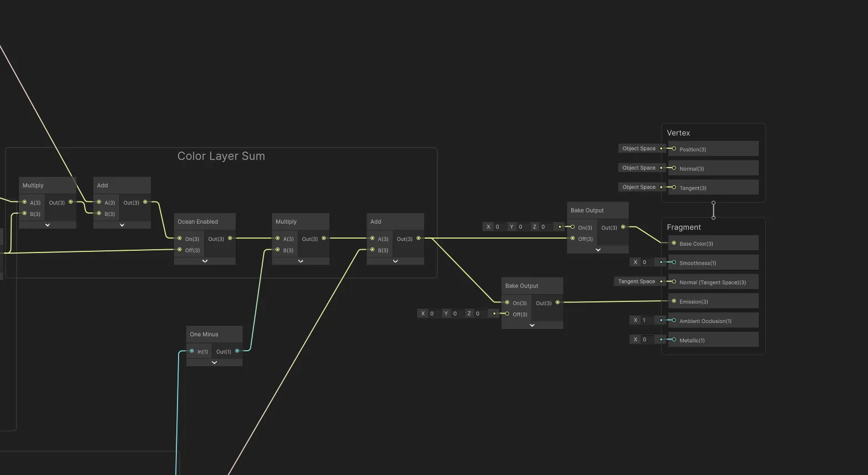Click the Smoothness(1) port in Fragment

[x=674, y=262]
